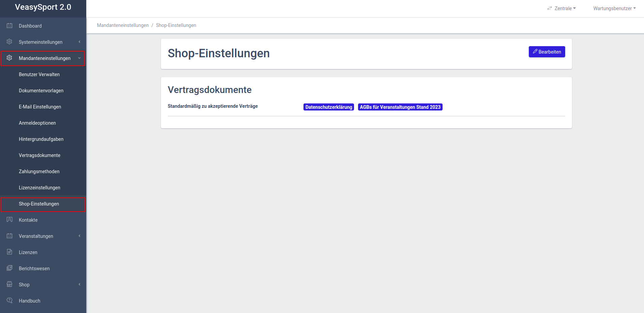Collapse the Mandanteneinstellungen menu chevron
The image size is (644, 313).
pyautogui.click(x=79, y=58)
